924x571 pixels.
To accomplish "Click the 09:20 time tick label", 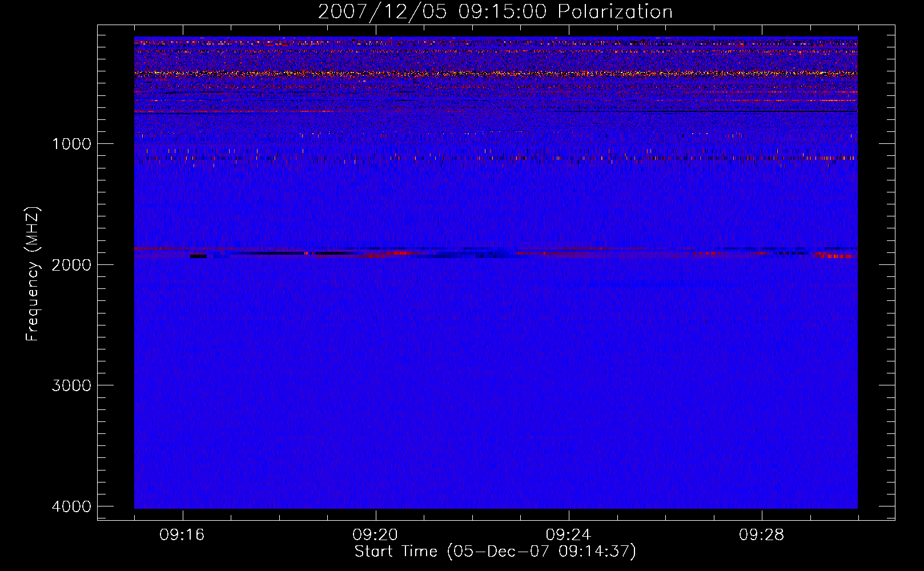I will (x=375, y=535).
